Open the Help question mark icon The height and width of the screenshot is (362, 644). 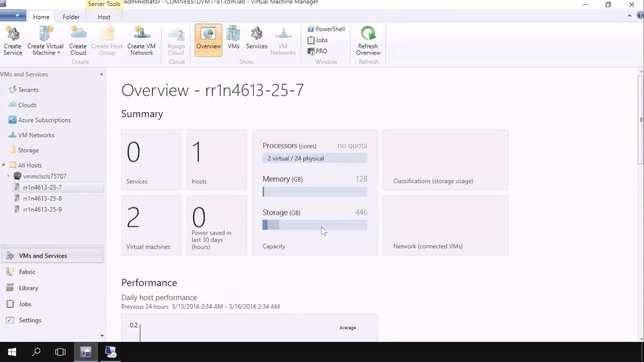coord(640,16)
